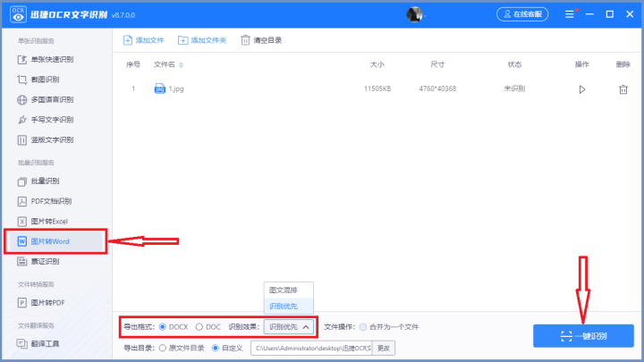
Task: Click the 一键识别 button
Action: 583,336
